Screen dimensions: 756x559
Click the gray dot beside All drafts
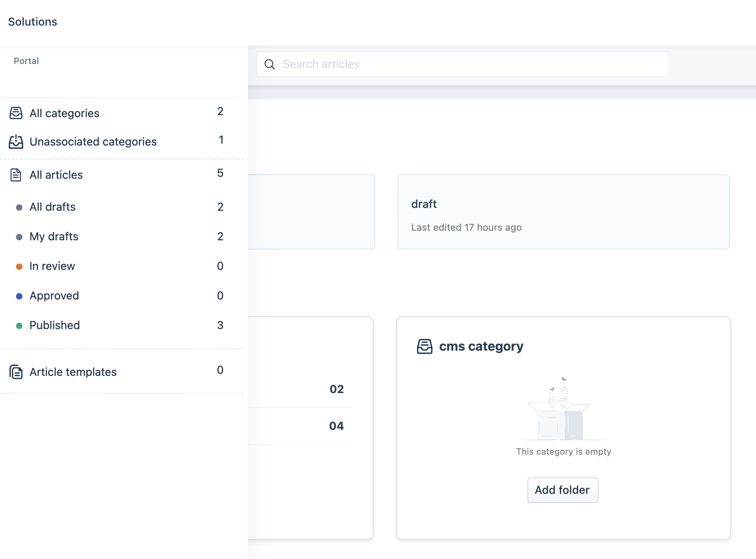(19, 207)
